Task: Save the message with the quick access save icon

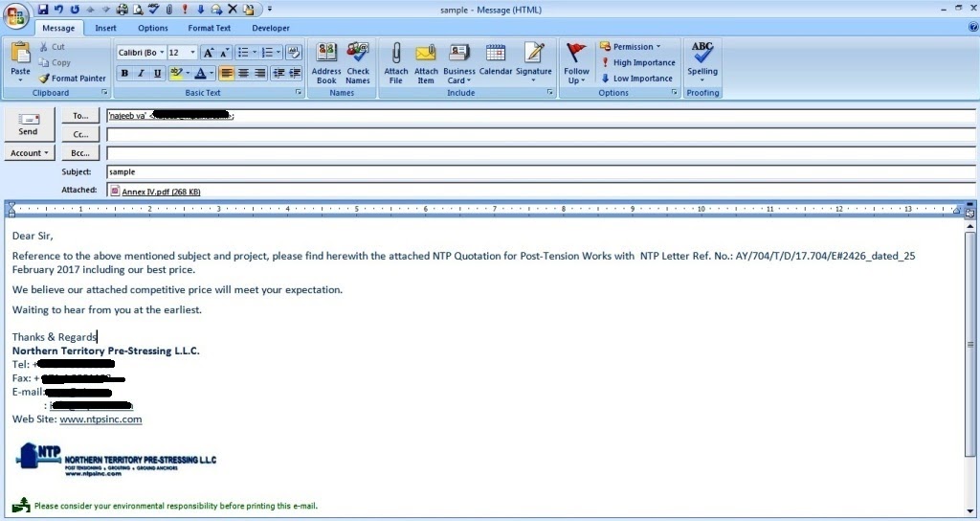Action: tap(42, 9)
